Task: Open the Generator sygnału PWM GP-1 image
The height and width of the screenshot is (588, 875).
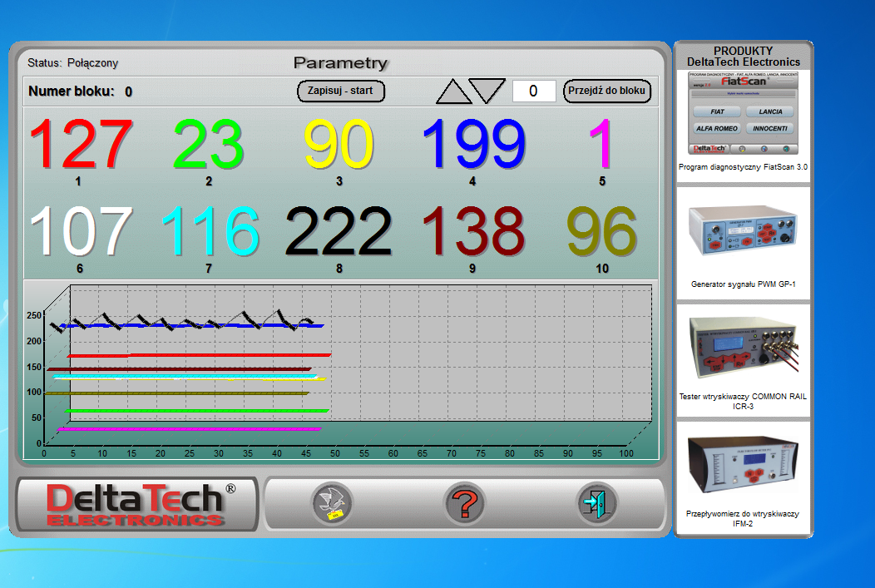Action: pyautogui.click(x=743, y=230)
